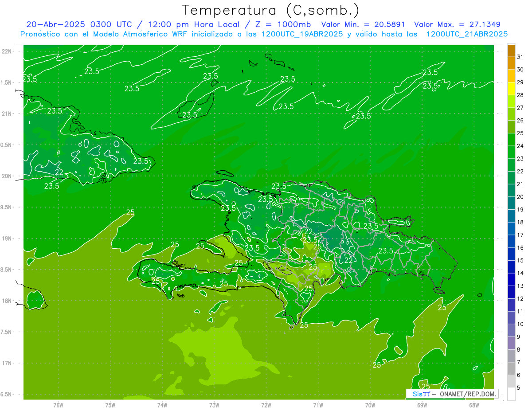Image resolution: width=532 pixels, height=411 pixels.
Task: Click the latitude label 21N
Action: pos(7,114)
